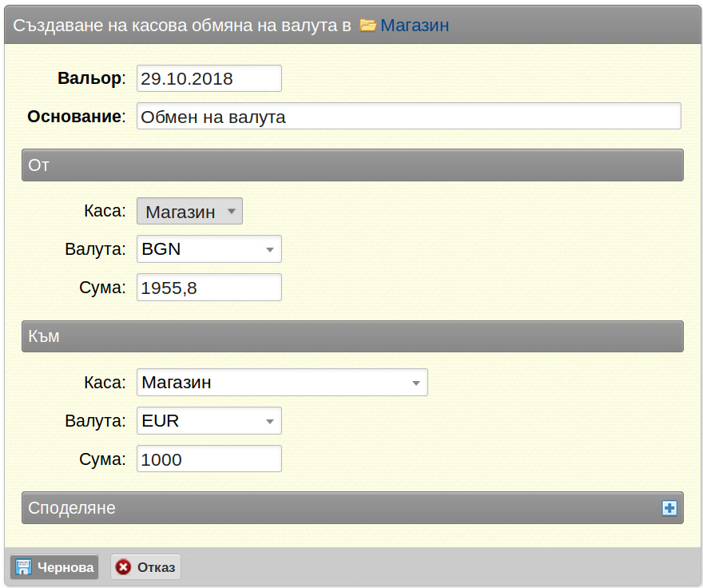The width and height of the screenshot is (703, 588).
Task: Click the Вальор date field
Action: 209,78
